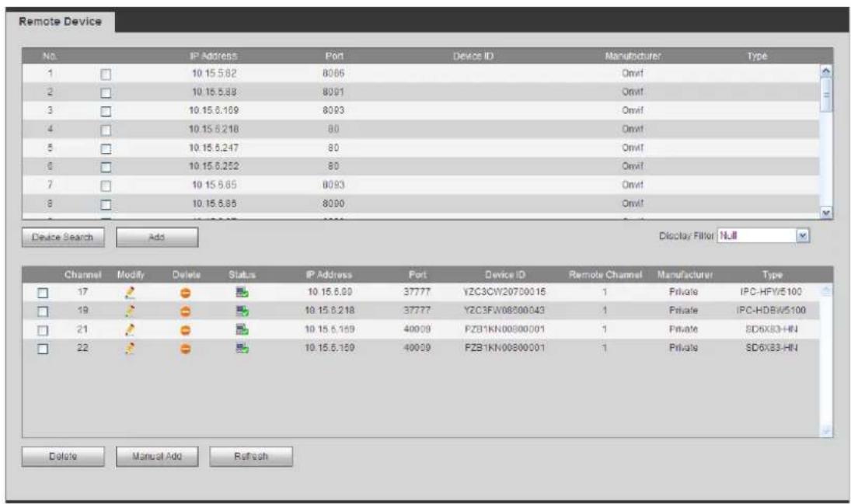Switch to the Remote Device tab
The width and height of the screenshot is (851, 504).
tap(61, 21)
